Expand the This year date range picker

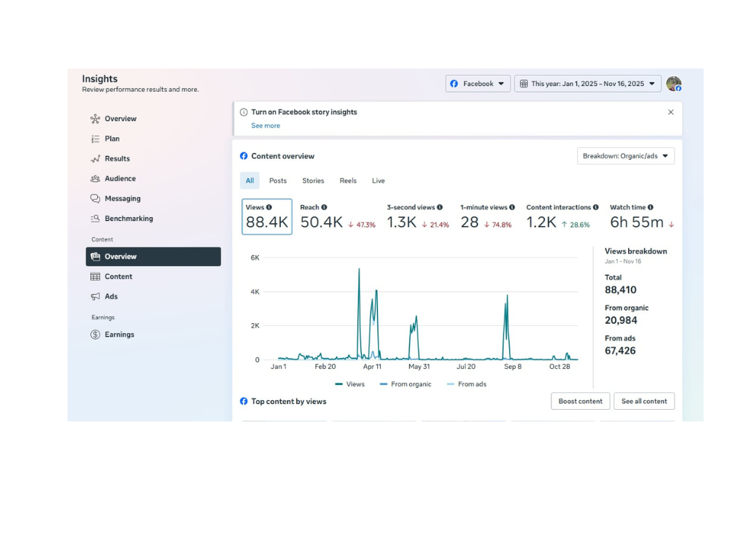tap(587, 84)
